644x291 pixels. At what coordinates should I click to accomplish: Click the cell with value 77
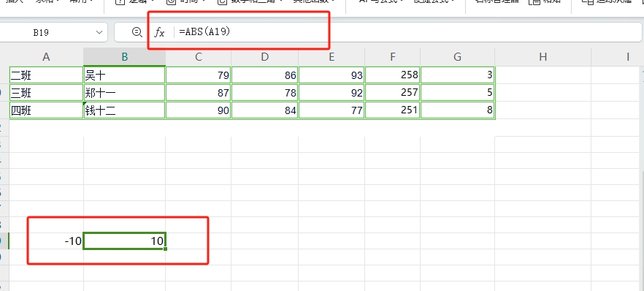(331, 110)
